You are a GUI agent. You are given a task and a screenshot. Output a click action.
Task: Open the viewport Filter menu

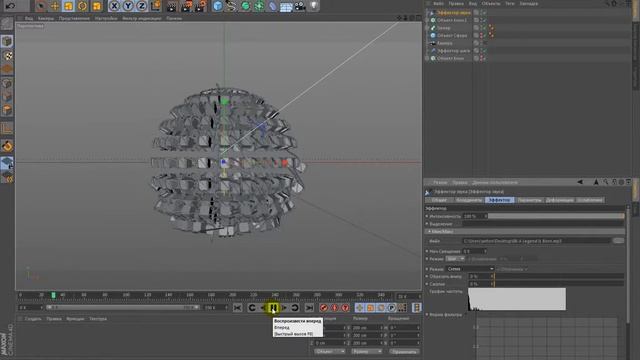(142, 18)
